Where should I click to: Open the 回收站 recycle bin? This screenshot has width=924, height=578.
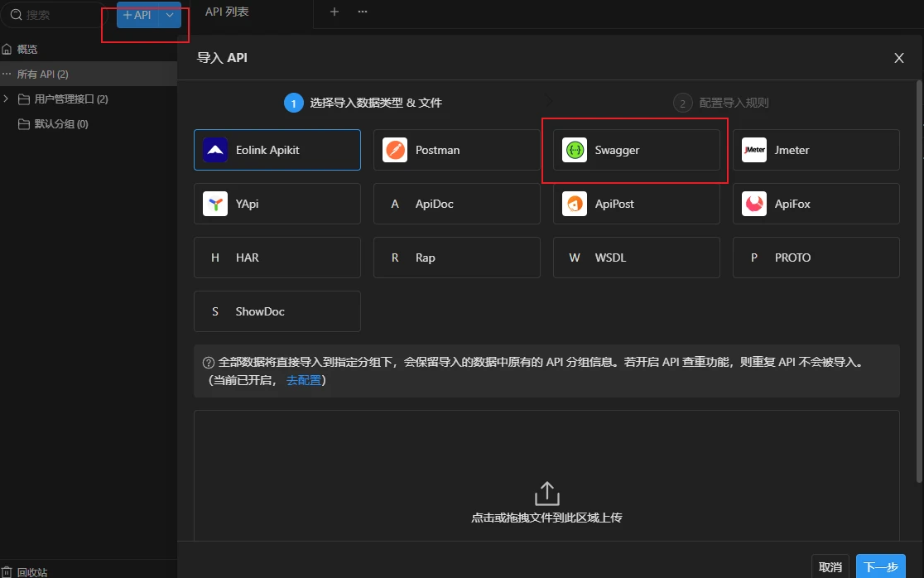(25, 571)
